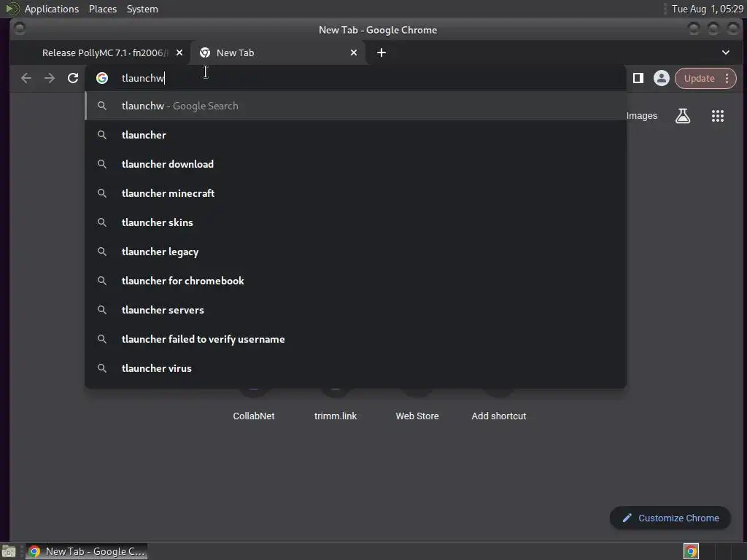
Task: Select 'tlauncher legacy' suggestion
Action: point(355,252)
